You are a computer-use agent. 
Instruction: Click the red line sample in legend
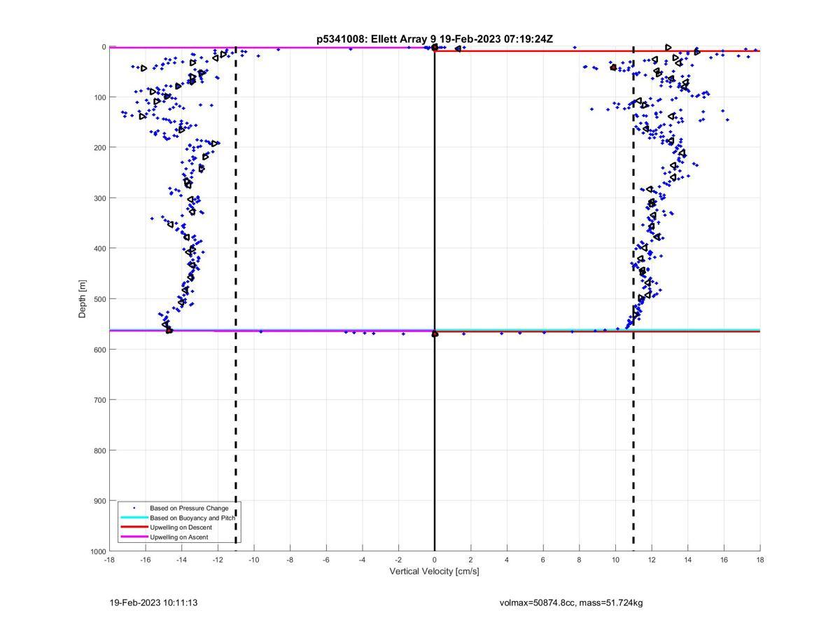tap(134, 528)
